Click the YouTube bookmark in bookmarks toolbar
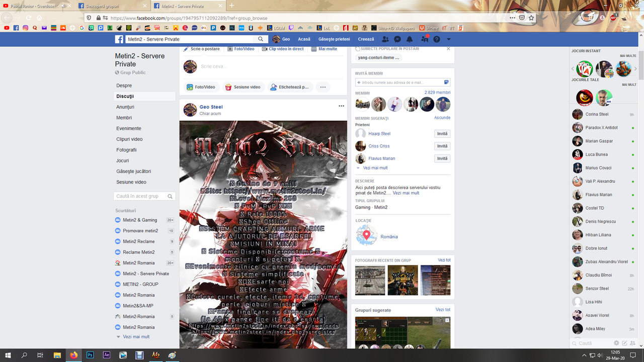The image size is (644, 362). point(6,28)
